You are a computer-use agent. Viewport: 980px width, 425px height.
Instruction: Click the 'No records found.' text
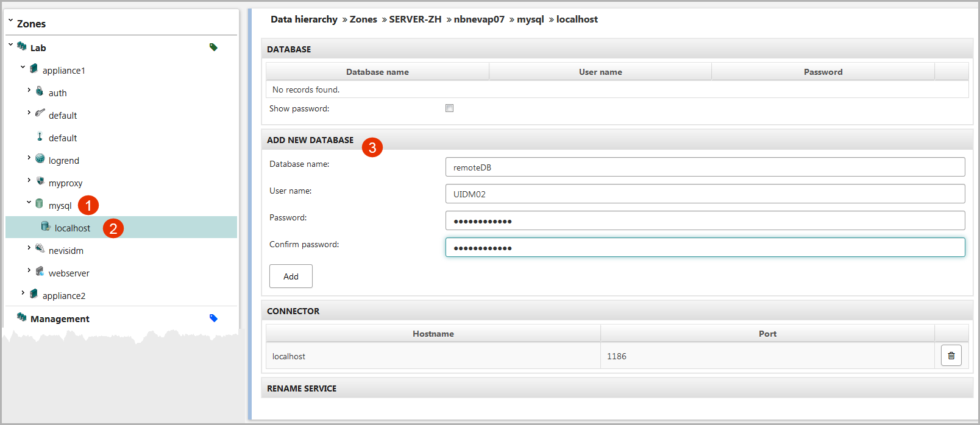click(306, 90)
